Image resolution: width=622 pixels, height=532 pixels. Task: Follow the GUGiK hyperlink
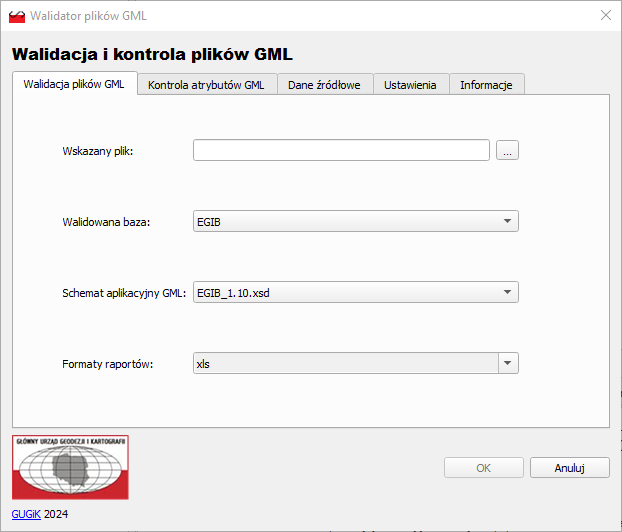tap(26, 514)
